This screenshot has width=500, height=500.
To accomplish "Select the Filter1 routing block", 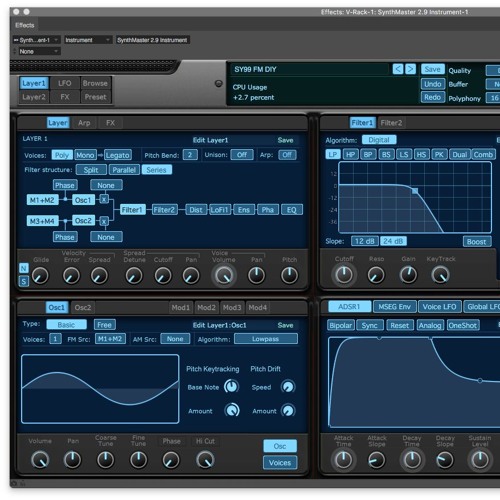I will (x=133, y=210).
